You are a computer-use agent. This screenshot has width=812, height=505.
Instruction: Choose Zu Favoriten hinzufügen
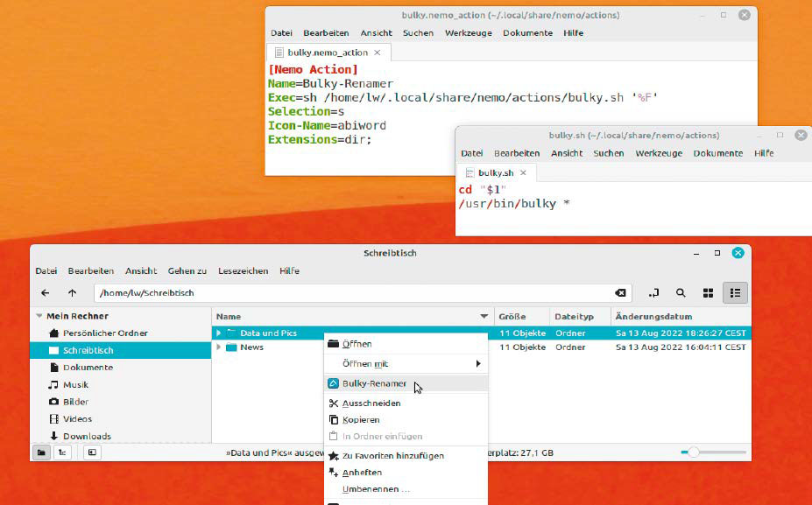tap(406, 456)
